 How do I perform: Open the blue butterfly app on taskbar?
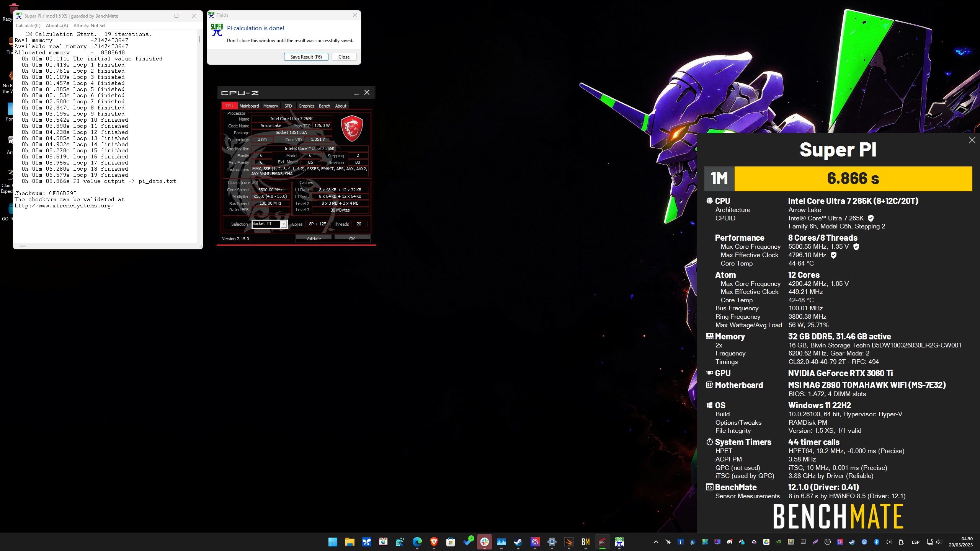click(x=366, y=542)
